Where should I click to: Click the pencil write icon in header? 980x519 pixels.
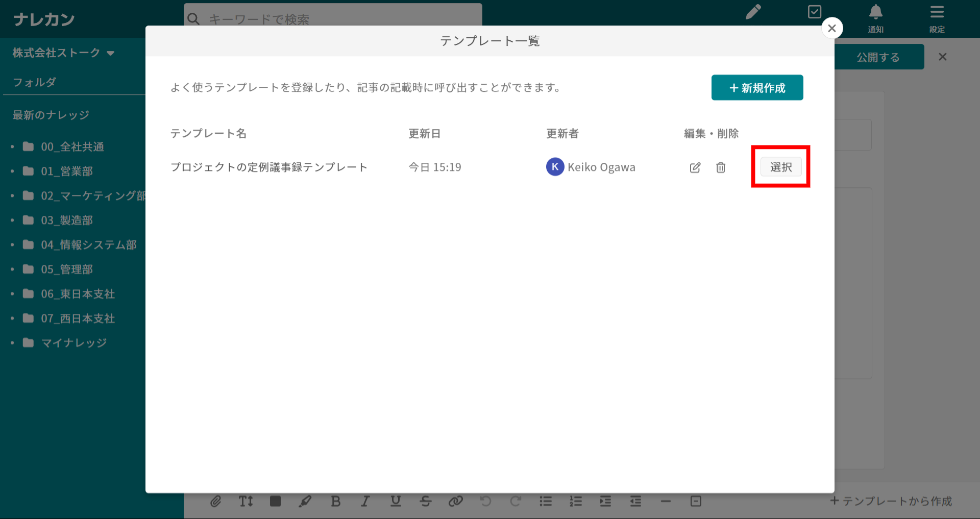(753, 12)
